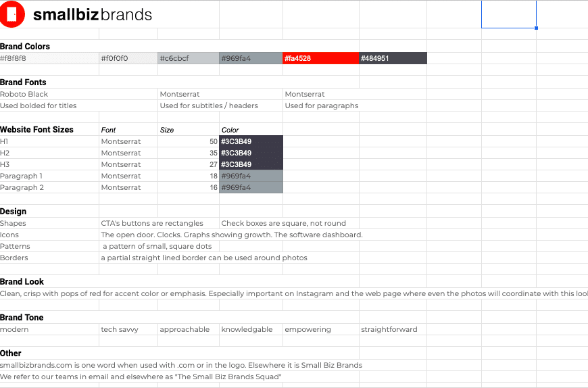Select the Paragraph 2 label cell

[x=49, y=187]
